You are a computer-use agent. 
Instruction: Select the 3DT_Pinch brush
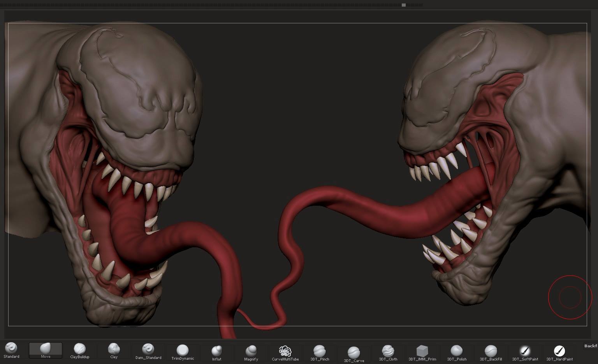click(x=320, y=353)
